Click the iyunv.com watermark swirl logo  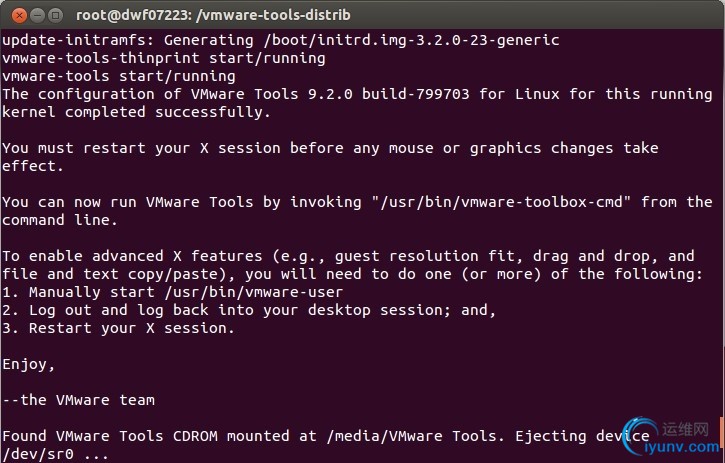638,436
